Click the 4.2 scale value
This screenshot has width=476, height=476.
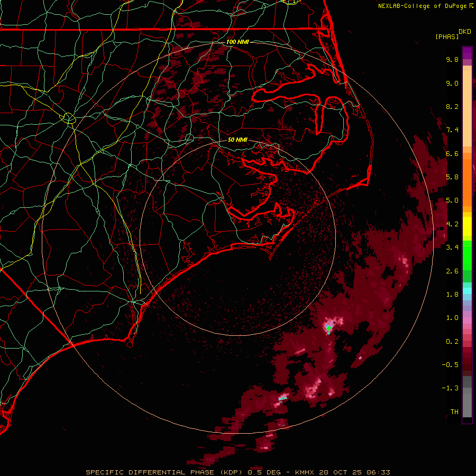[x=452, y=224]
